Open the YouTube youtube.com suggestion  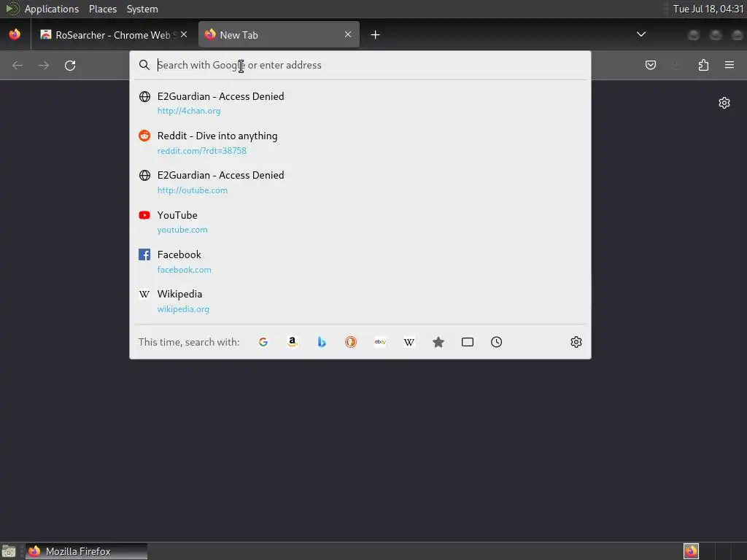click(360, 222)
